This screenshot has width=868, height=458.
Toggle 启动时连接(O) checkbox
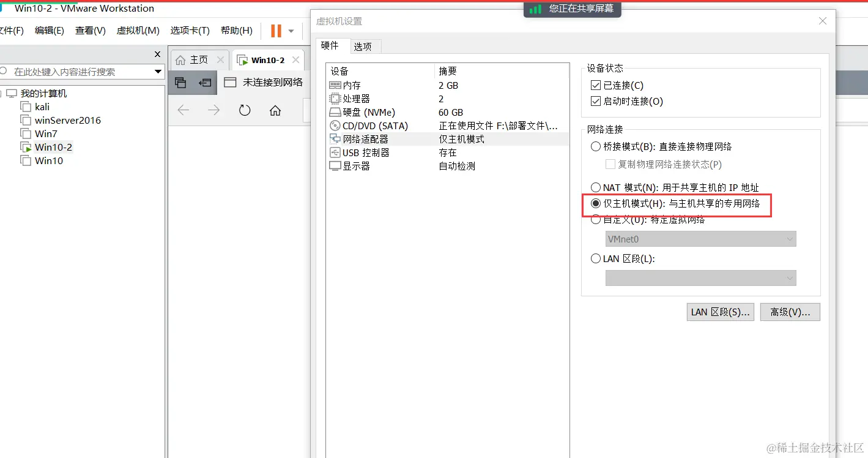pyautogui.click(x=596, y=102)
